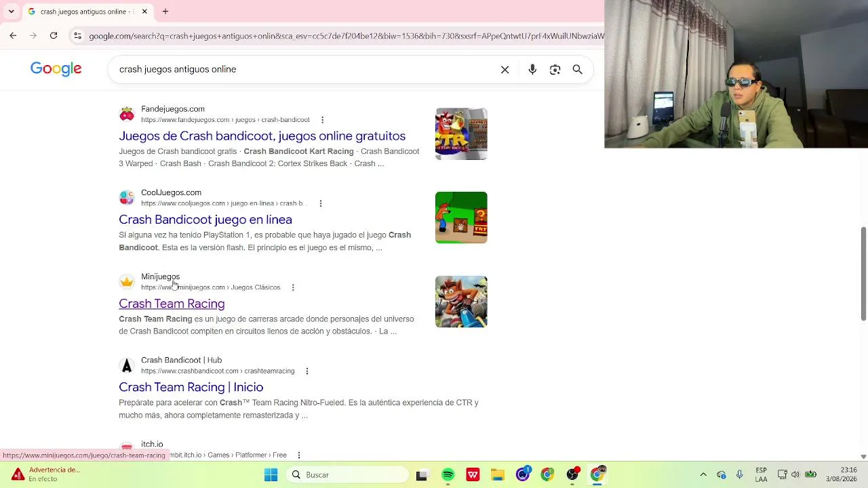The height and width of the screenshot is (488, 868).
Task: Open 'Crash Bandicoot juego en linea' link
Action: (x=205, y=220)
